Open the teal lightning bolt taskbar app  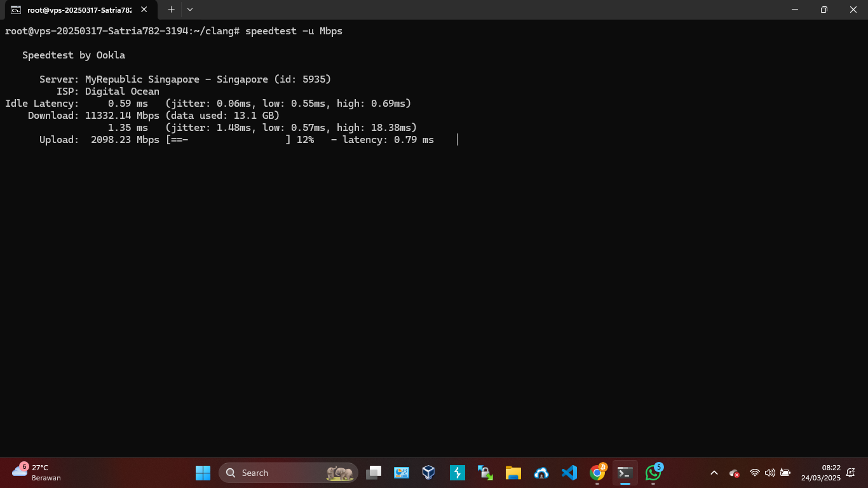point(457,473)
